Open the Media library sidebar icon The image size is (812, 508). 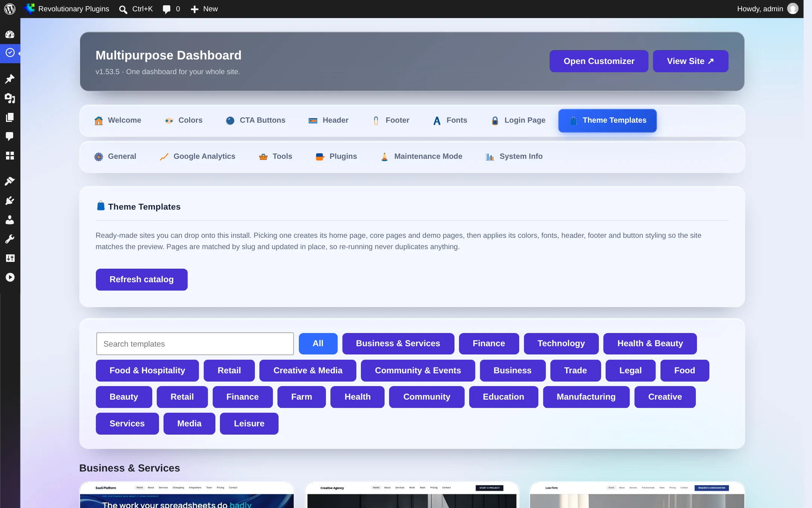pyautogui.click(x=10, y=98)
